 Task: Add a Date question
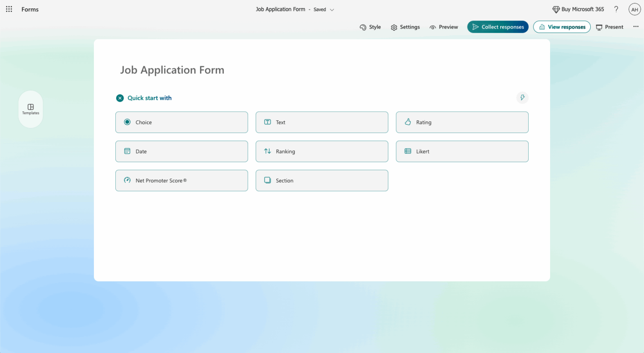[182, 151]
